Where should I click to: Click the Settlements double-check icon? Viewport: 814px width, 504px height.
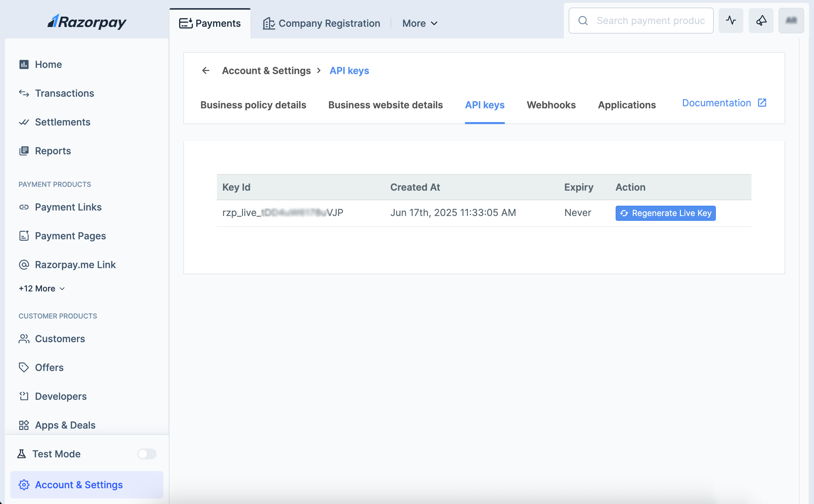24,122
